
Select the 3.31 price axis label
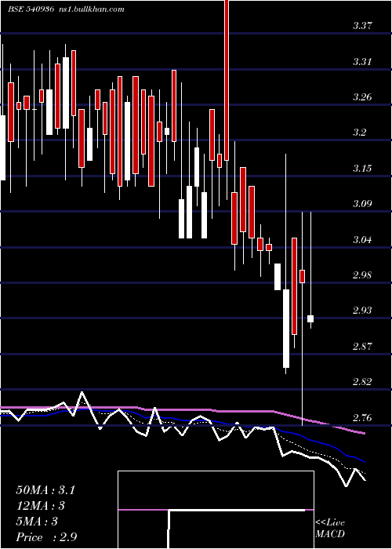point(362,62)
